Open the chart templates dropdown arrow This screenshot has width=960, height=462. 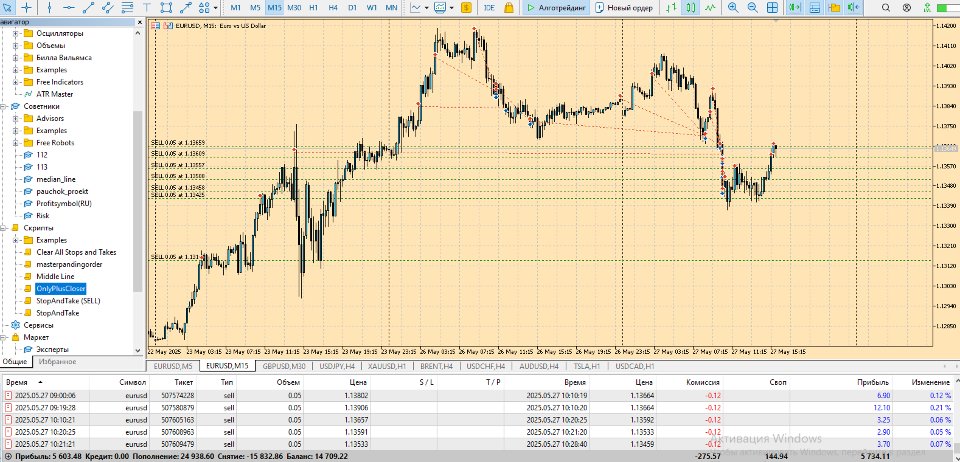click(x=452, y=7)
